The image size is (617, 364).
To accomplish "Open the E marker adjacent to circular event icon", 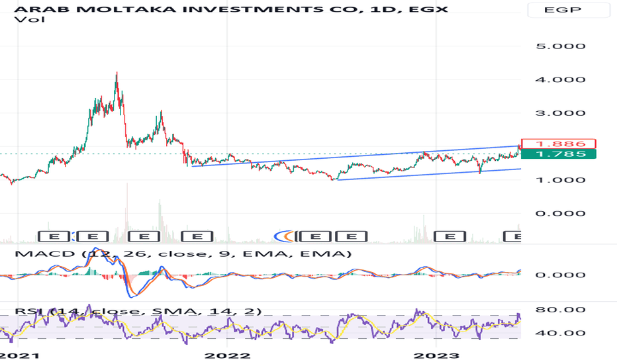I will 315,236.
